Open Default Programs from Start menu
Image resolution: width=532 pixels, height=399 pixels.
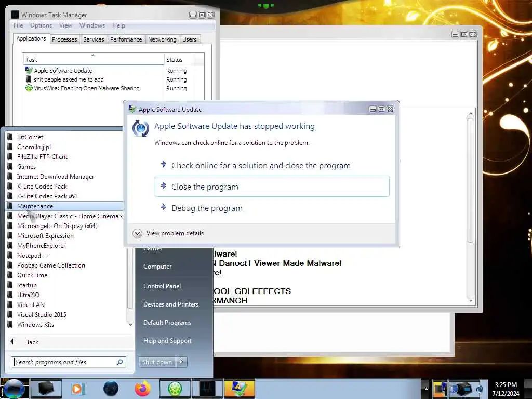pos(167,322)
